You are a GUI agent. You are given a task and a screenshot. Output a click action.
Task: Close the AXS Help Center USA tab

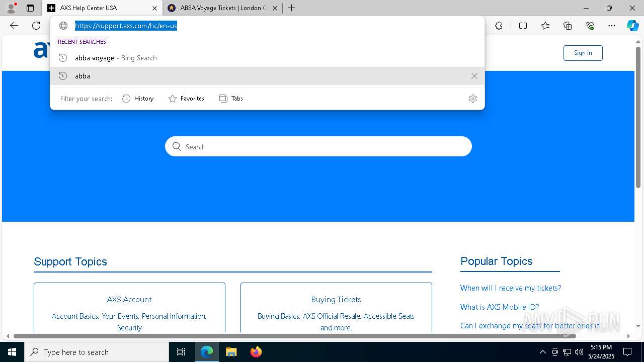click(x=154, y=8)
